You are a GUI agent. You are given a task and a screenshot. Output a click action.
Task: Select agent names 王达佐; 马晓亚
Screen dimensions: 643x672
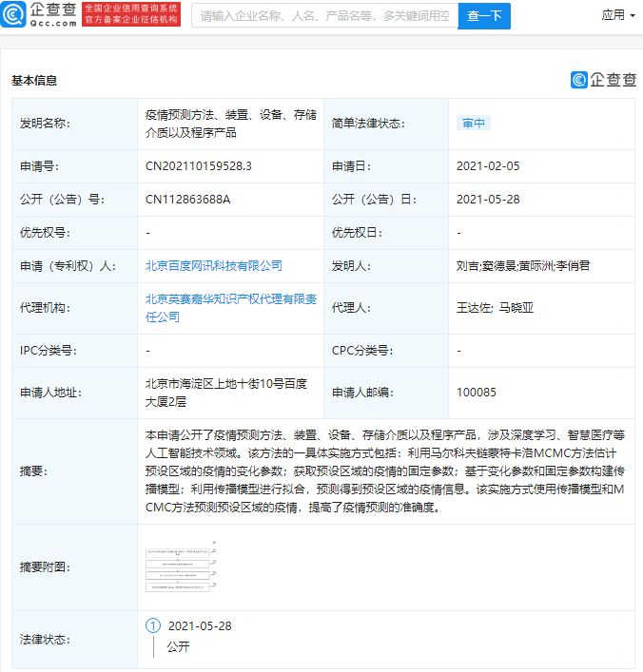pos(495,308)
